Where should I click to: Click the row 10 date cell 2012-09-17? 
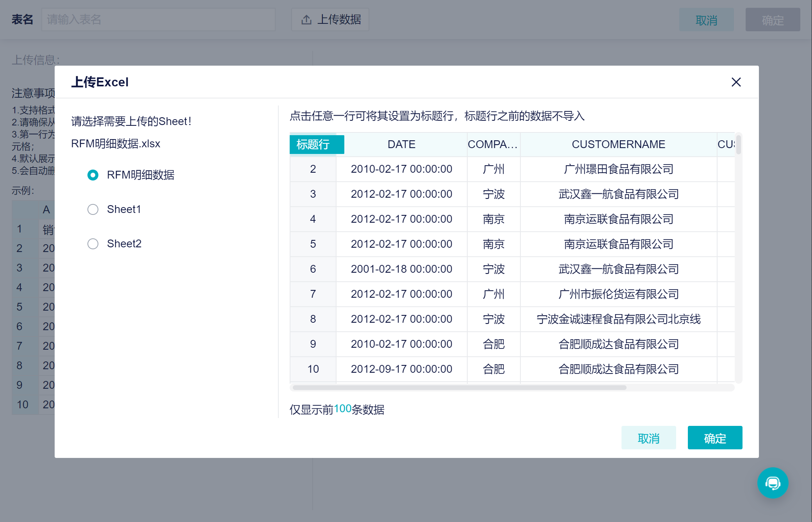tap(401, 369)
